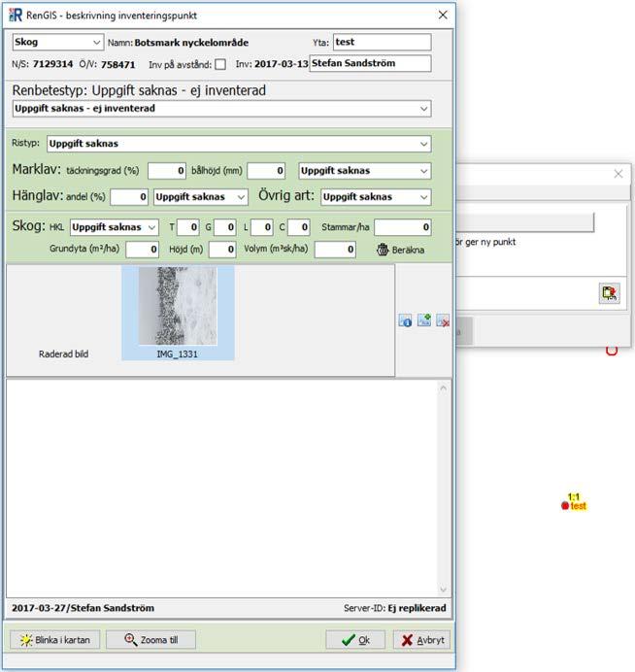635x672 pixels.
Task: Click the Botsmark nyckelområde name text
Action: 191,43
